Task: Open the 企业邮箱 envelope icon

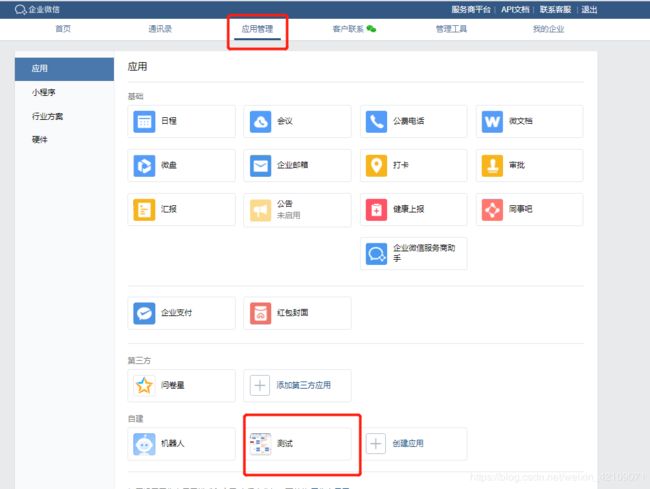Action: click(x=260, y=166)
